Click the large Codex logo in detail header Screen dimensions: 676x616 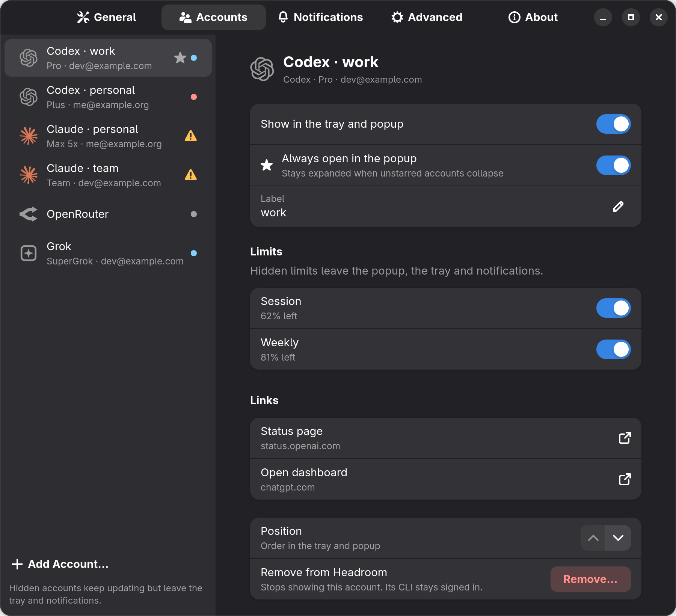coord(262,69)
